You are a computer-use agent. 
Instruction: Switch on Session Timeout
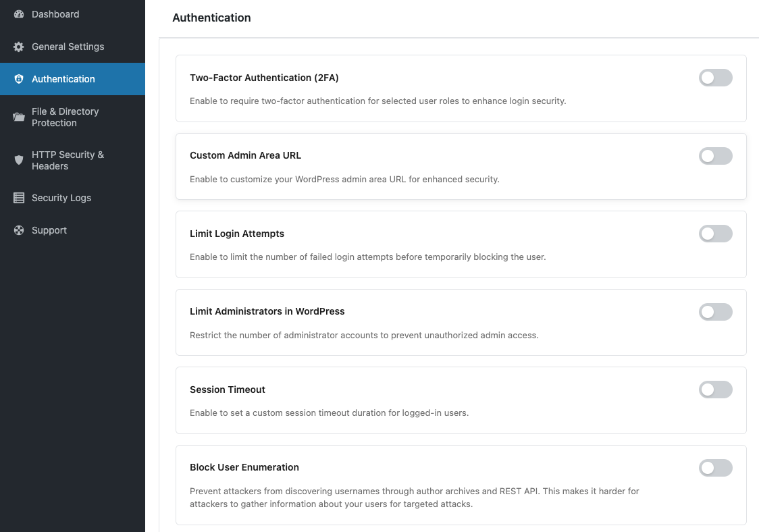coord(715,390)
